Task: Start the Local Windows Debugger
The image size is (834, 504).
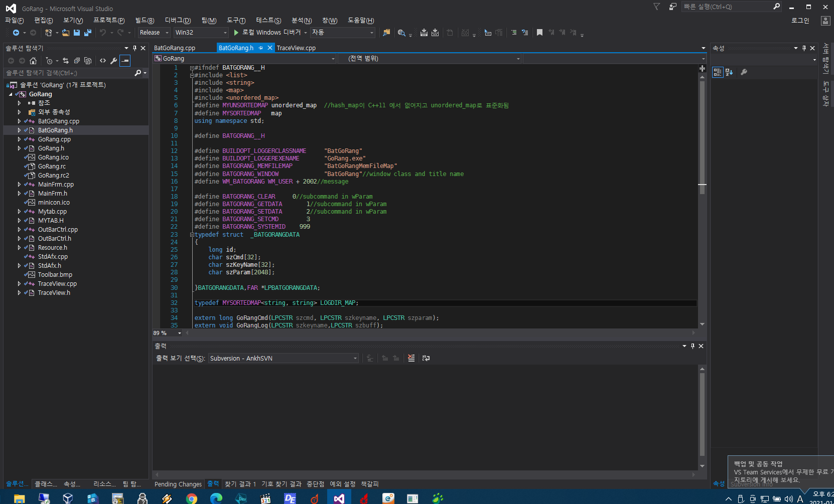Action: point(271,33)
